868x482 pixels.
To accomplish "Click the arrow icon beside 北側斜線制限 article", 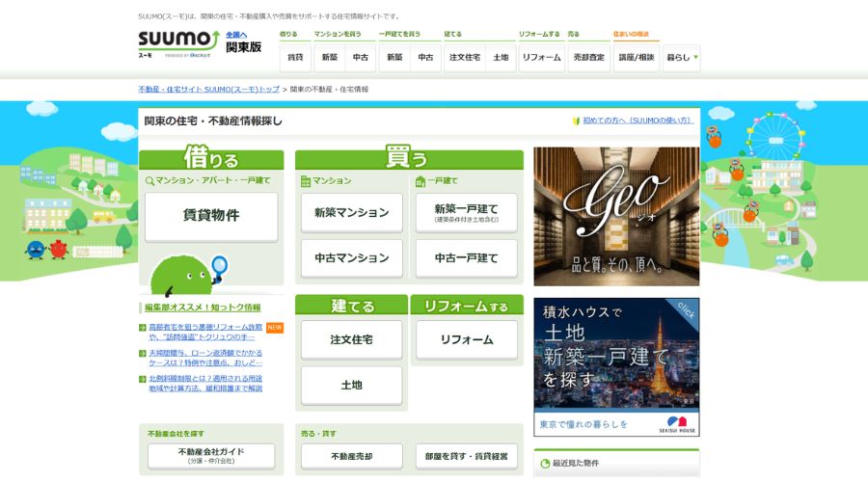I will tap(143, 379).
